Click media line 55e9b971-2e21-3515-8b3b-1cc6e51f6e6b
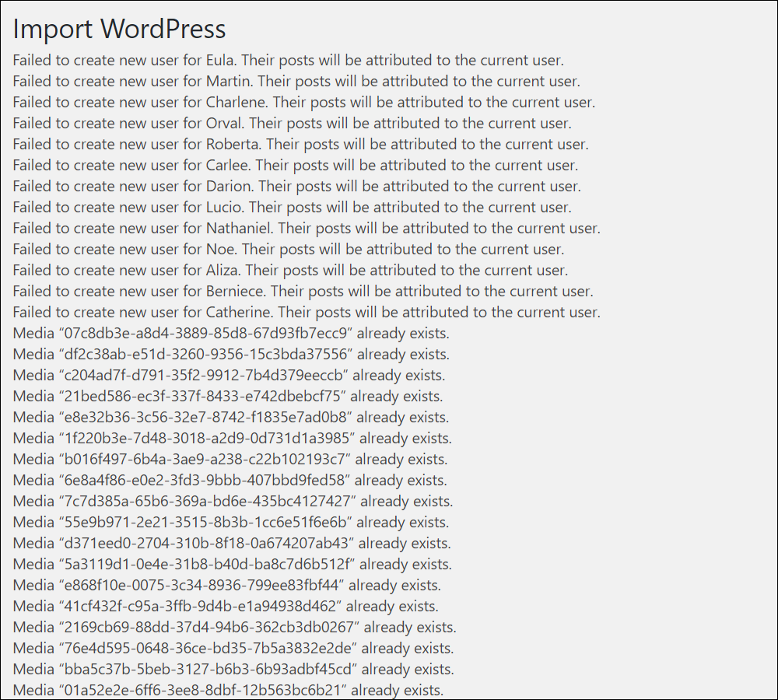The height and width of the screenshot is (700, 778). pos(231,523)
